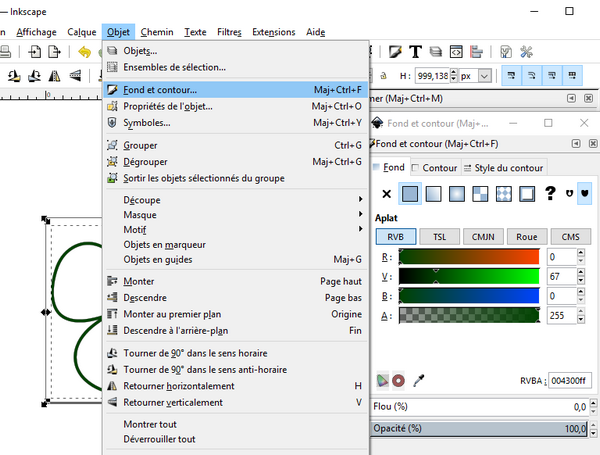This screenshot has height=455, width=600.
Task: Select Roue color mode button
Action: tap(527, 237)
